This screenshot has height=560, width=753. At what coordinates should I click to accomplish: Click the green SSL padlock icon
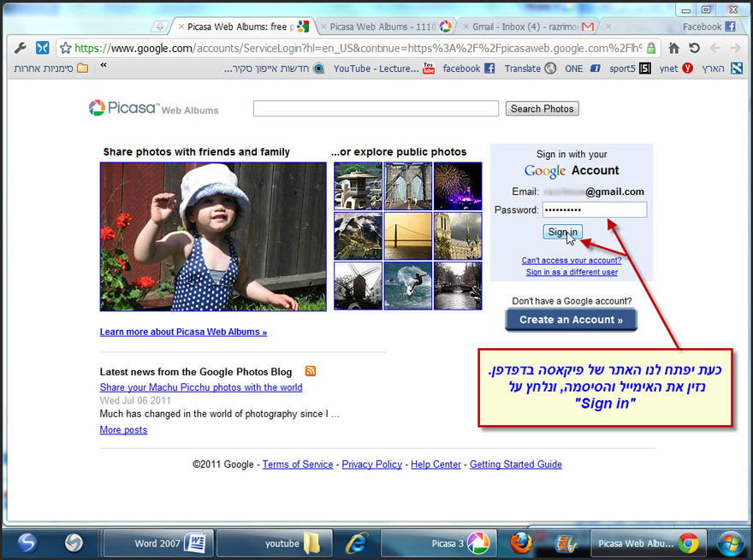pyautogui.click(x=651, y=48)
